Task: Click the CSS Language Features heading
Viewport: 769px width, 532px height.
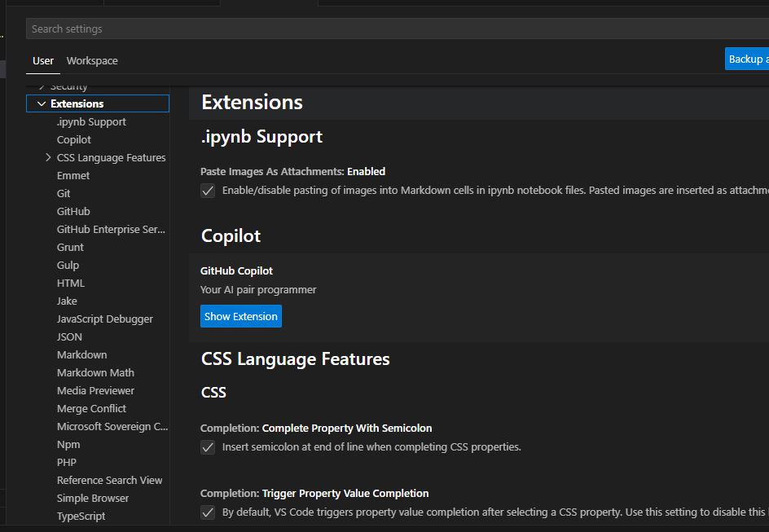Action: click(x=295, y=359)
